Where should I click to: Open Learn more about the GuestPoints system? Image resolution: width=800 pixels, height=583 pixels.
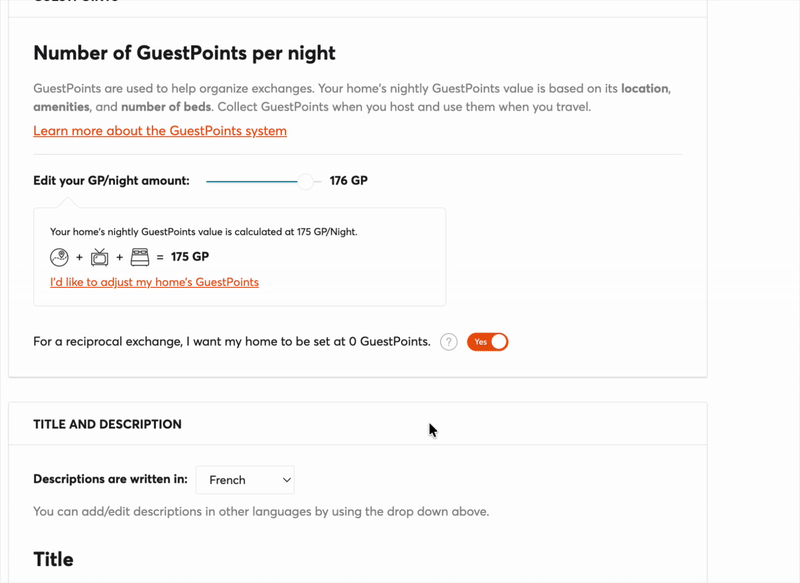[x=160, y=130]
